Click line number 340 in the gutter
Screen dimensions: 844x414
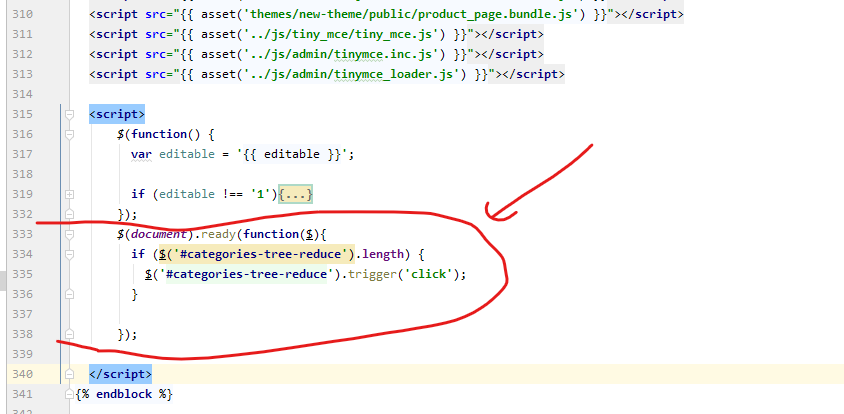[x=22, y=374]
